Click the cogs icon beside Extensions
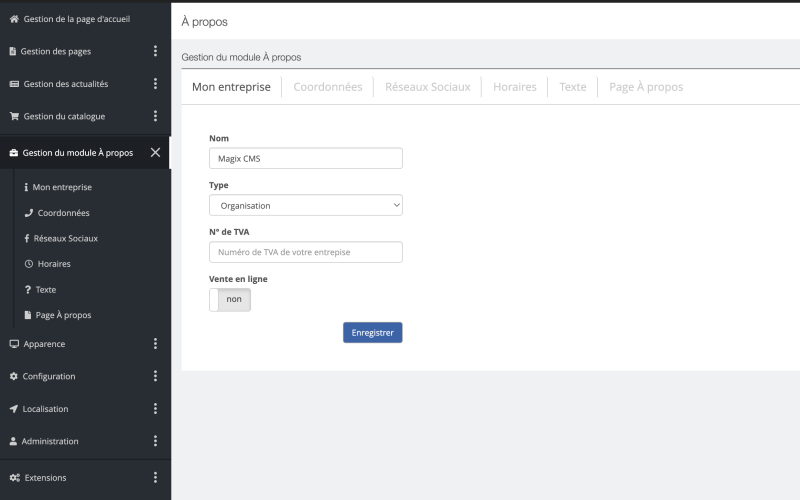Screen dimensions: 800x500 [15, 478]
